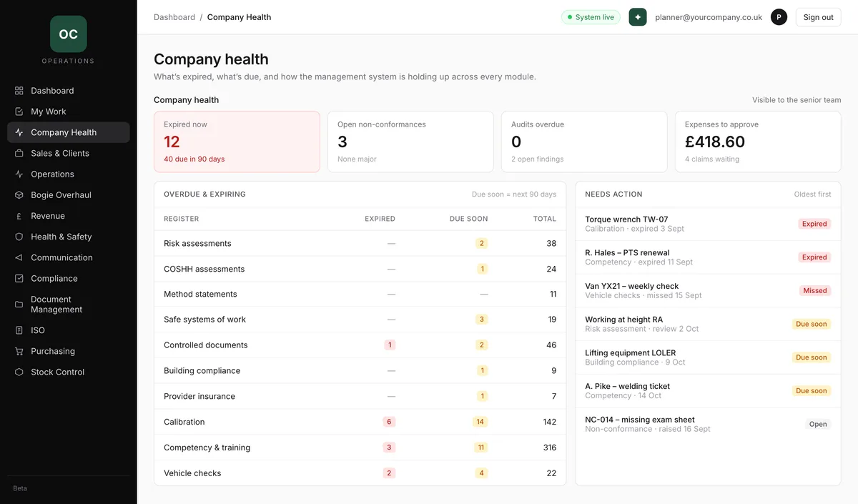Open the Expenses to approve card

click(758, 142)
